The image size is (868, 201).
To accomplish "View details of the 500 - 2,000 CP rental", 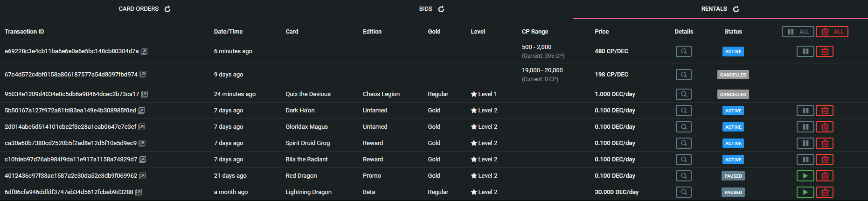I will pyautogui.click(x=684, y=51).
